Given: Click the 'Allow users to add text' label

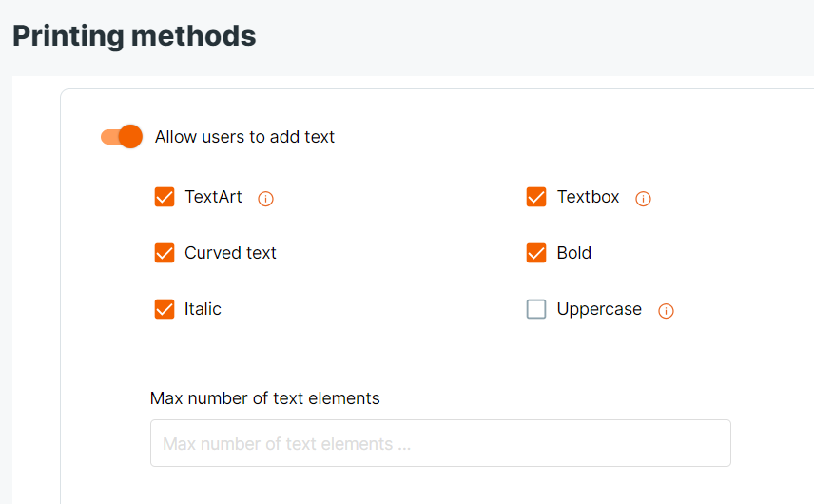Looking at the screenshot, I should pyautogui.click(x=244, y=137).
